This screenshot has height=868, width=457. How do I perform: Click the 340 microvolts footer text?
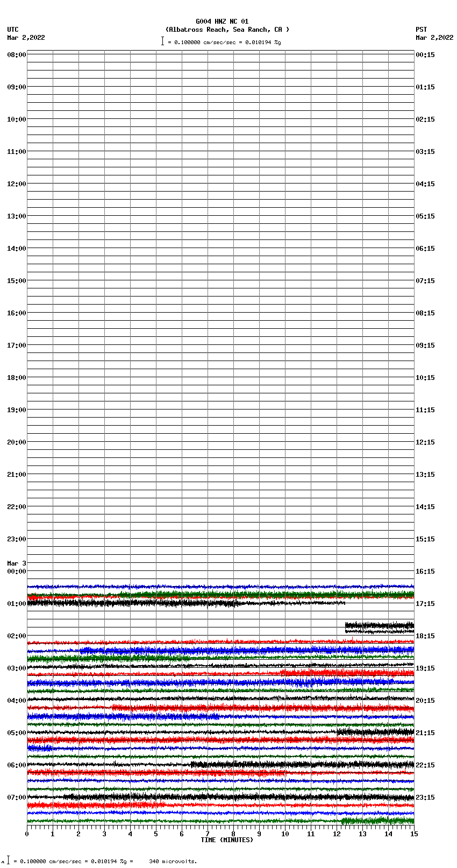tap(173, 862)
